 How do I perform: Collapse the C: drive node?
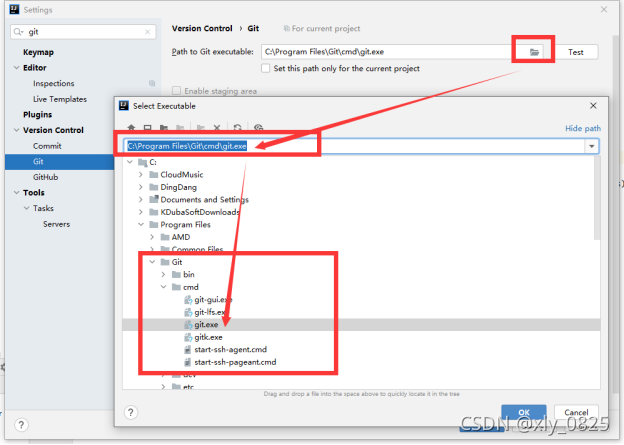[x=130, y=162]
